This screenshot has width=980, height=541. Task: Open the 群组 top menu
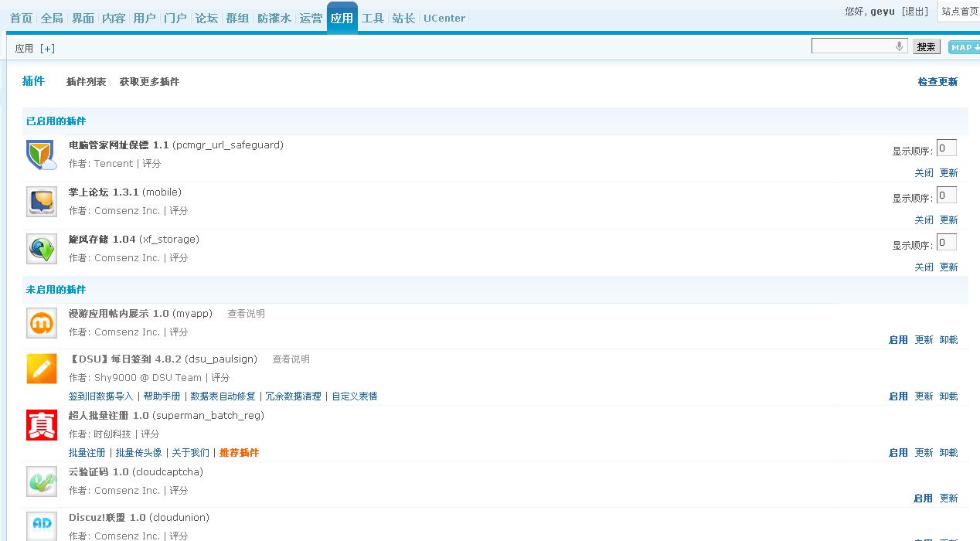237,18
